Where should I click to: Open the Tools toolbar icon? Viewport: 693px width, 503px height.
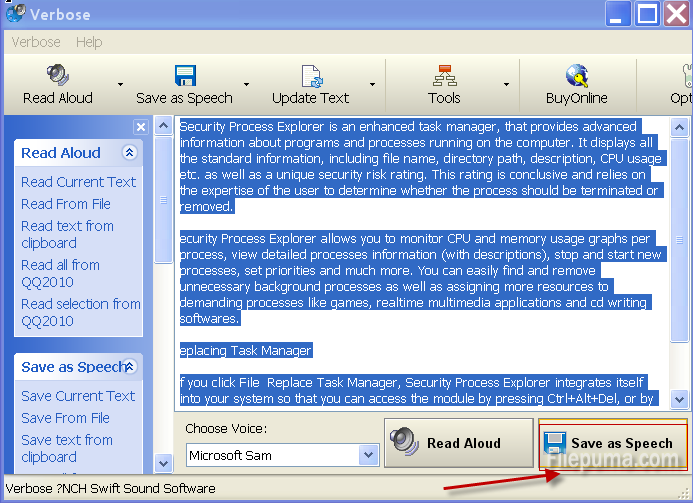(444, 76)
